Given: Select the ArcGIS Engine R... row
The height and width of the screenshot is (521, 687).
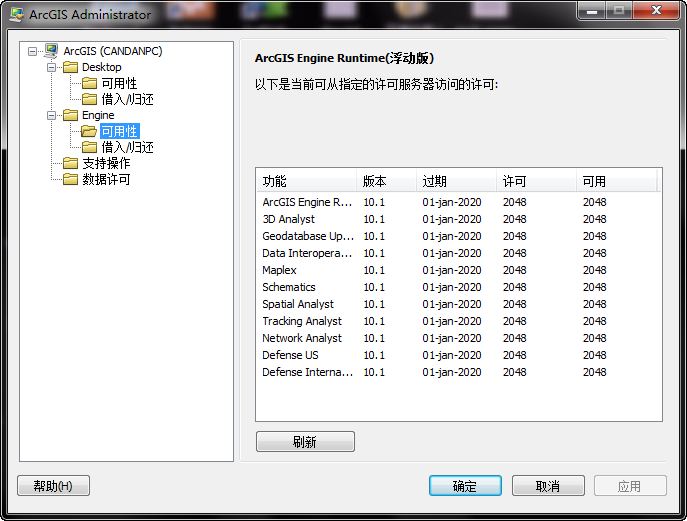Looking at the screenshot, I should pyautogui.click(x=458, y=202).
